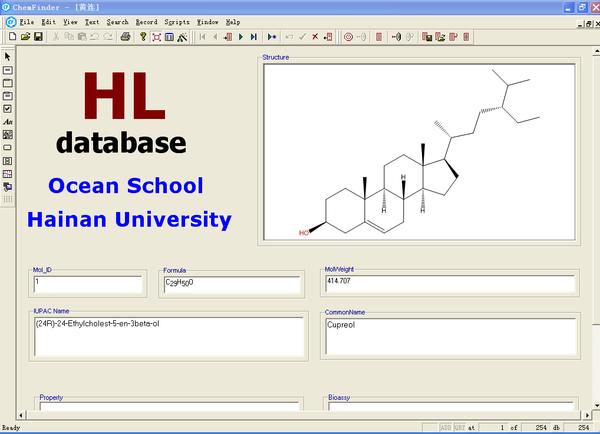Select the grid table tool in left palette
The image size is (600, 434).
tap(8, 174)
